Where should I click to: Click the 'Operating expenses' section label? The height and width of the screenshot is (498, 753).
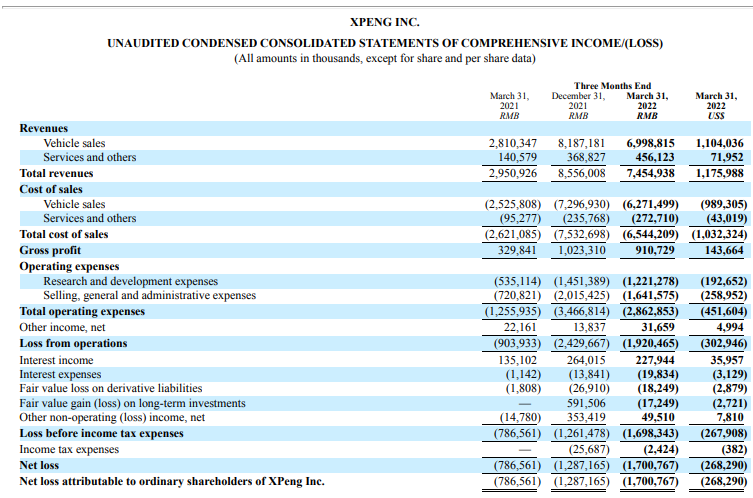click(x=69, y=267)
